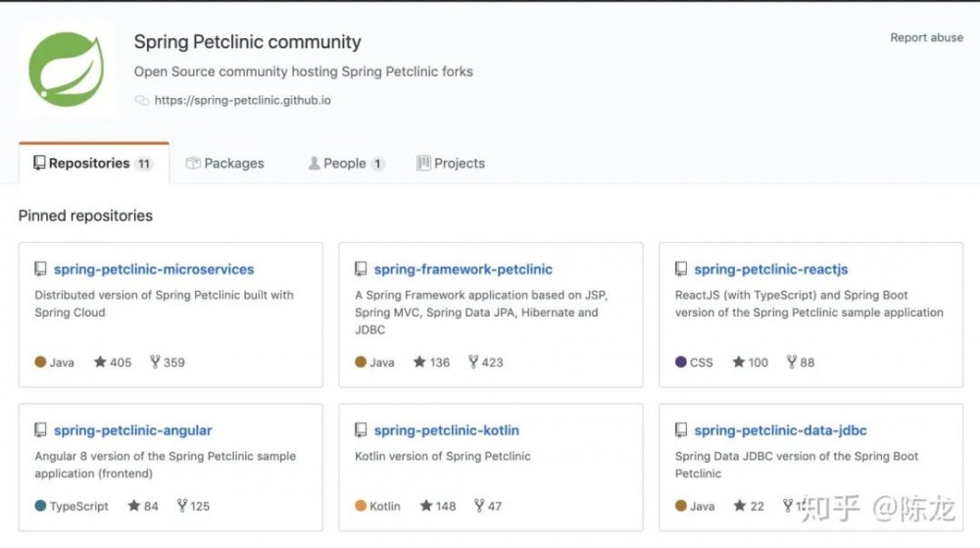
Task: Click the star icon showing 148 stars
Action: pos(426,507)
